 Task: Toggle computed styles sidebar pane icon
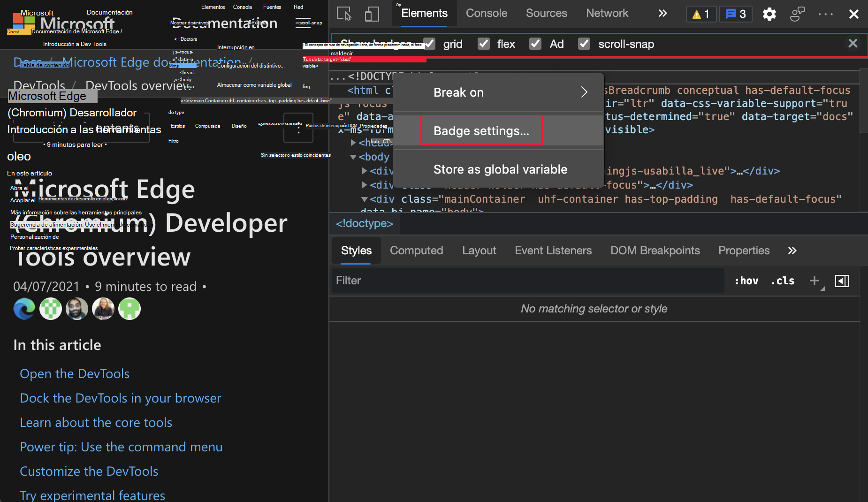[842, 281]
